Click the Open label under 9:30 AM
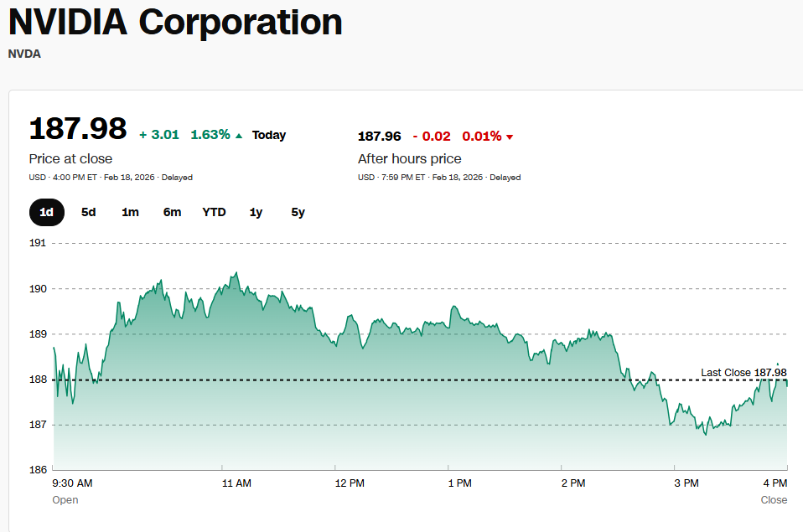The height and width of the screenshot is (532, 803). click(x=65, y=499)
